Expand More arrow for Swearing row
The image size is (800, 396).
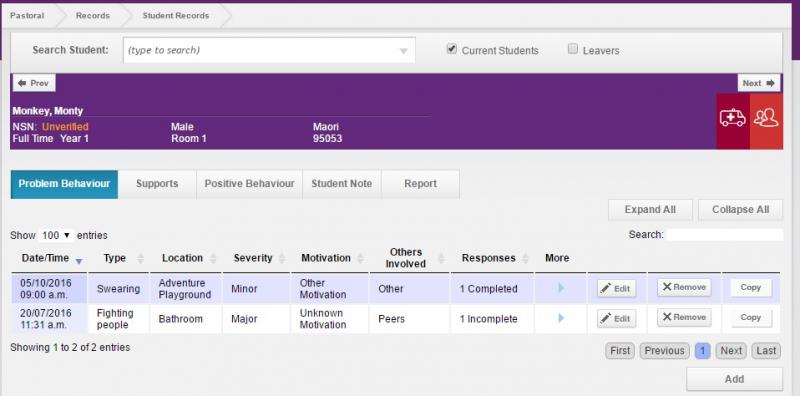561,288
